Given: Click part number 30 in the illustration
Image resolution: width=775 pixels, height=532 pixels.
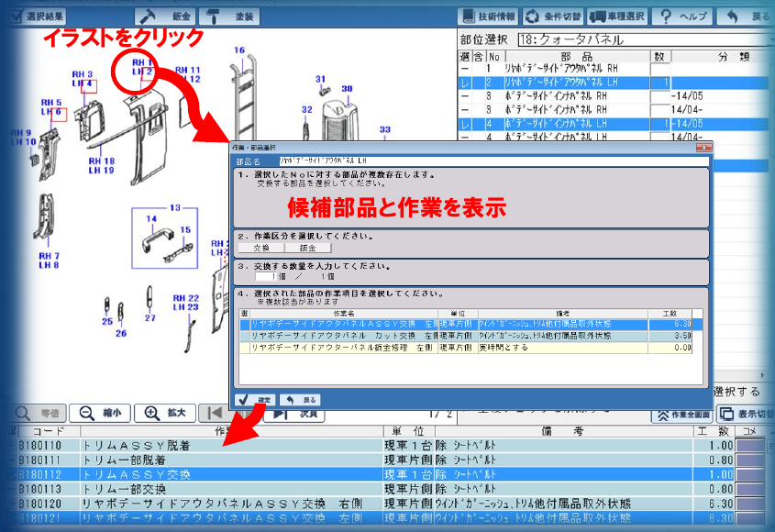Looking at the screenshot, I should tap(347, 88).
